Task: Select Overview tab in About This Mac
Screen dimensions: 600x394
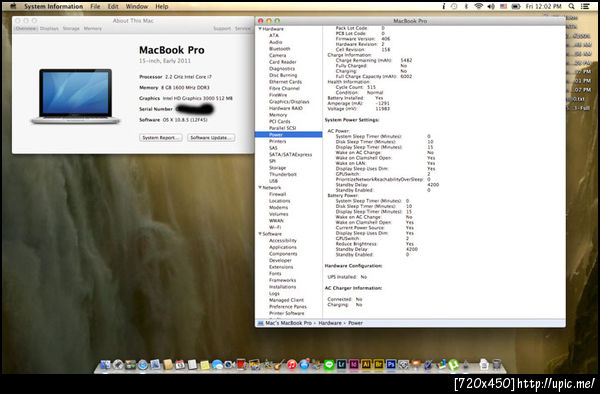Action: (26, 28)
